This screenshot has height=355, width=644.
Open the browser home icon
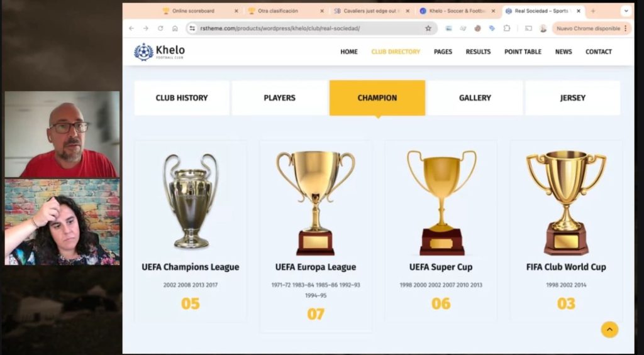tap(175, 28)
